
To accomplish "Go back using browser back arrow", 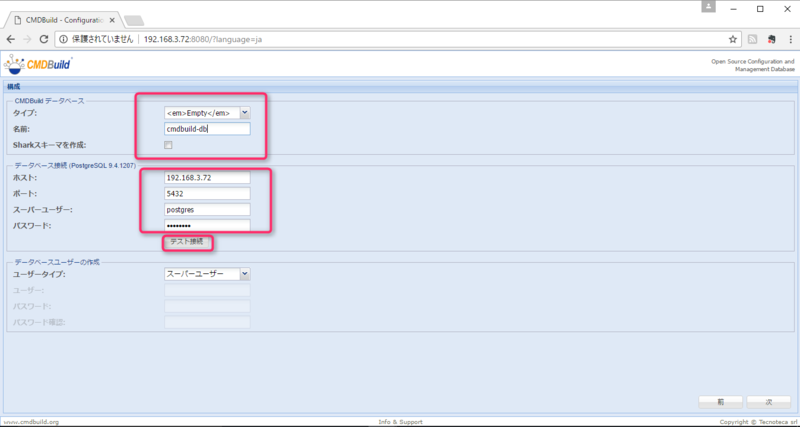I will 11,39.
